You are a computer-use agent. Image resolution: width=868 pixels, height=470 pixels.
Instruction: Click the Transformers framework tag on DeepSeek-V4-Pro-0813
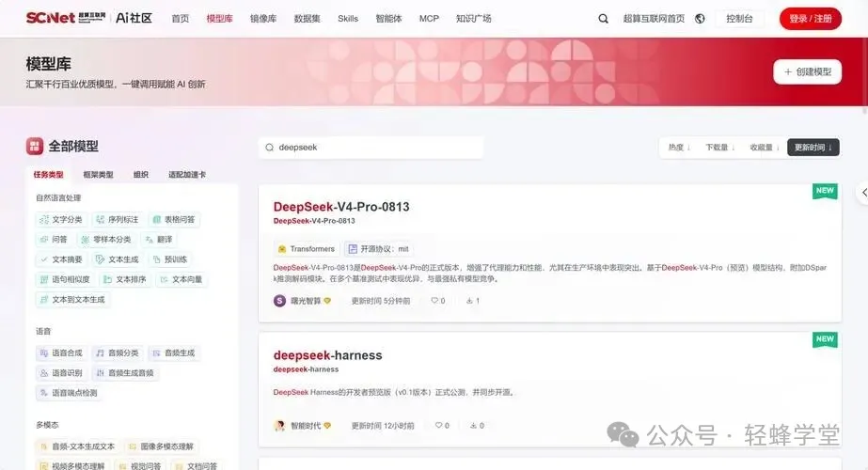coord(307,249)
